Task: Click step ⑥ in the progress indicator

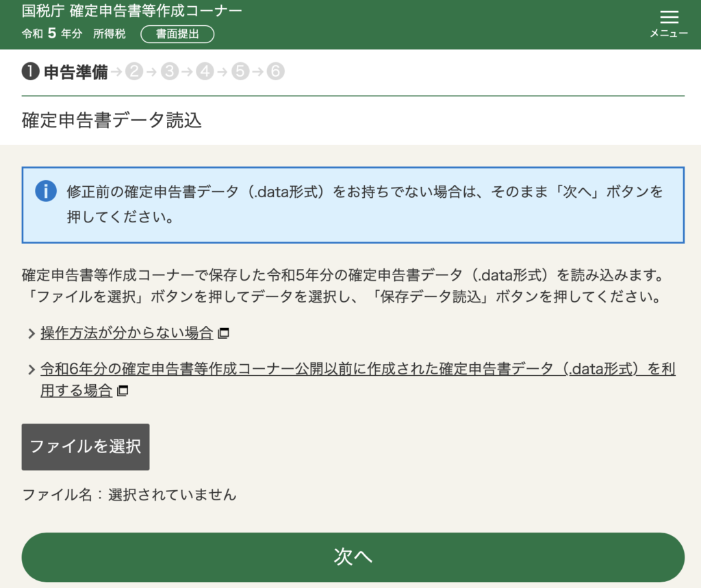Action: tap(275, 71)
